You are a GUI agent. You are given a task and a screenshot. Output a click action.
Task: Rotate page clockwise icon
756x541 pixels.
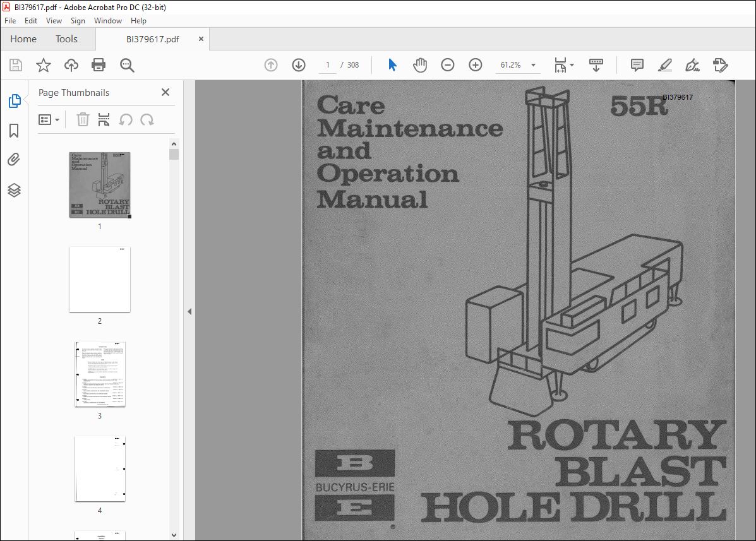coord(147,119)
